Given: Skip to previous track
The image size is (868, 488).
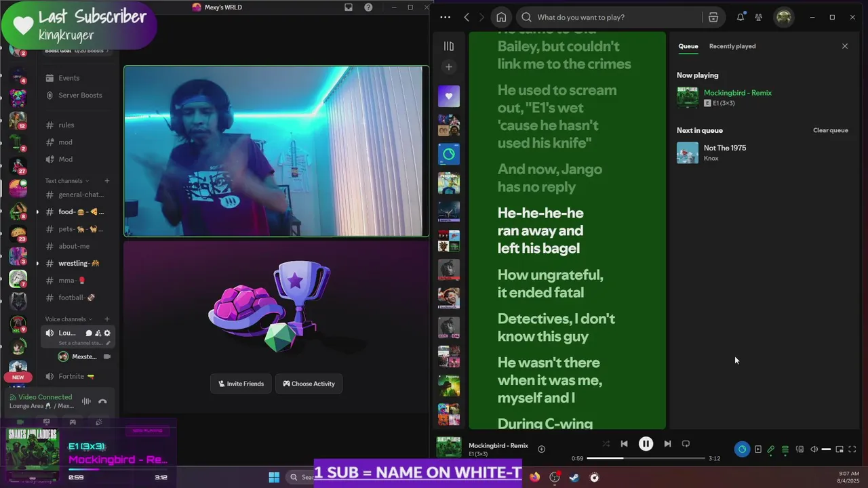Looking at the screenshot, I should coord(624,444).
